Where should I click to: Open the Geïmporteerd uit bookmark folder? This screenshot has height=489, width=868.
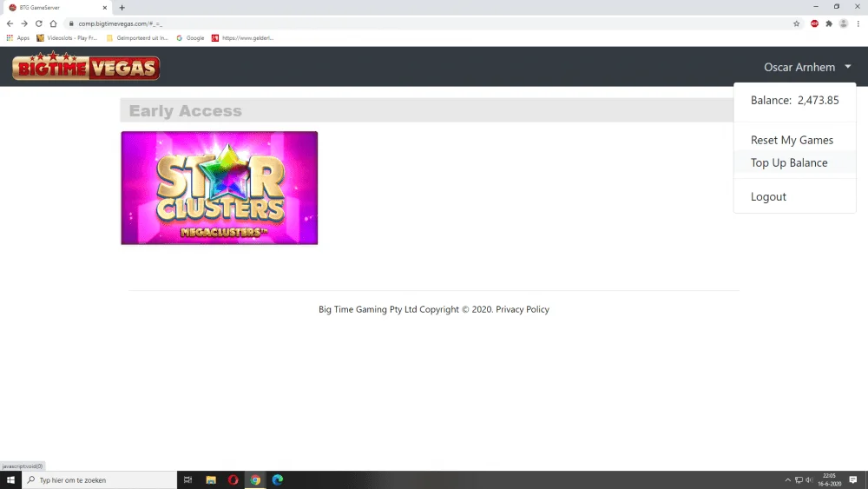[137, 37]
